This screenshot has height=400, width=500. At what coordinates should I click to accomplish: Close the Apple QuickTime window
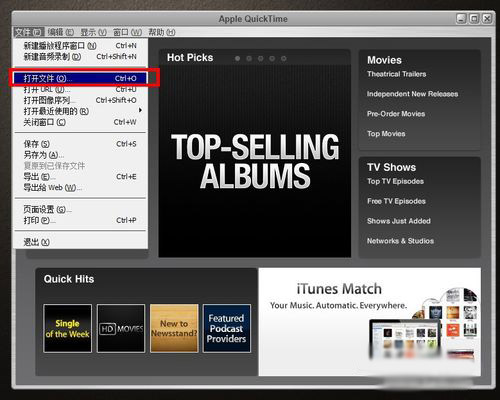coord(487,19)
